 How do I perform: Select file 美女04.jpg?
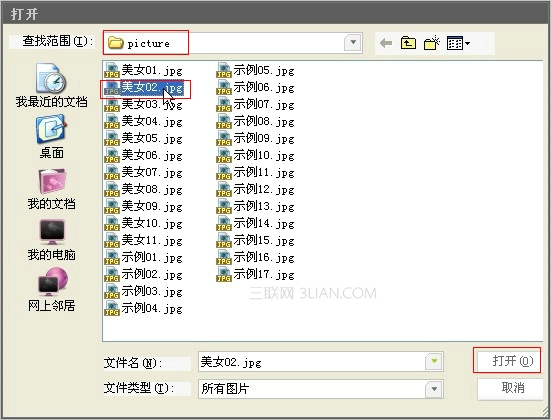click(144, 122)
